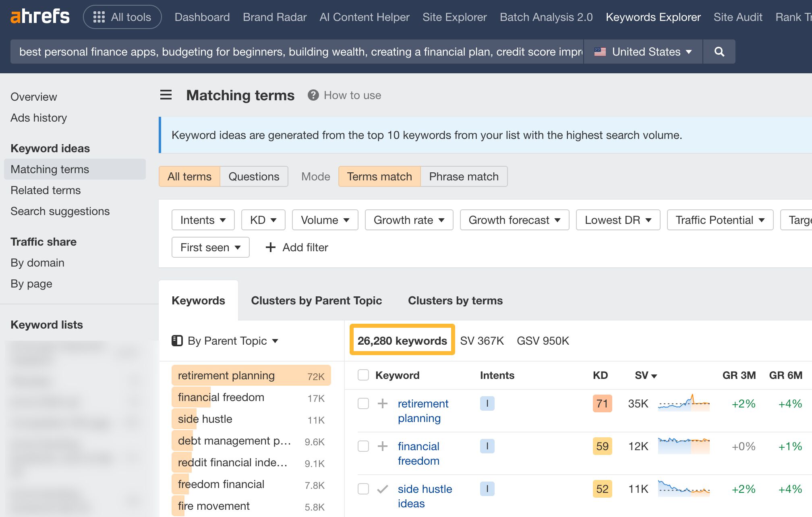Viewport: 812px width, 517px height.
Task: Check the financial freedom keyword checkbox
Action: click(363, 446)
